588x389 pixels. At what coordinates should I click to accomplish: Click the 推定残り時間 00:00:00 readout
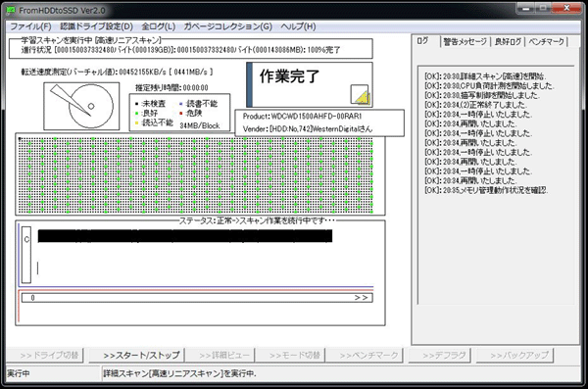[171, 88]
